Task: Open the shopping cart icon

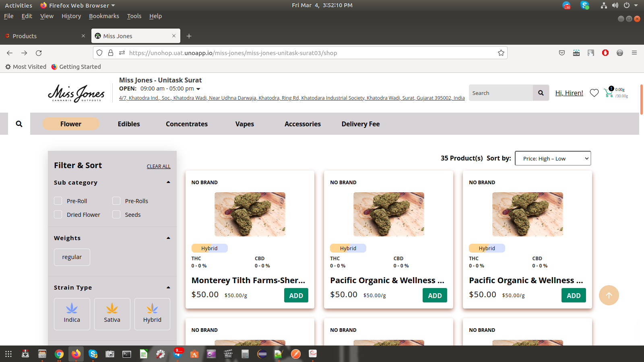Action: [609, 93]
